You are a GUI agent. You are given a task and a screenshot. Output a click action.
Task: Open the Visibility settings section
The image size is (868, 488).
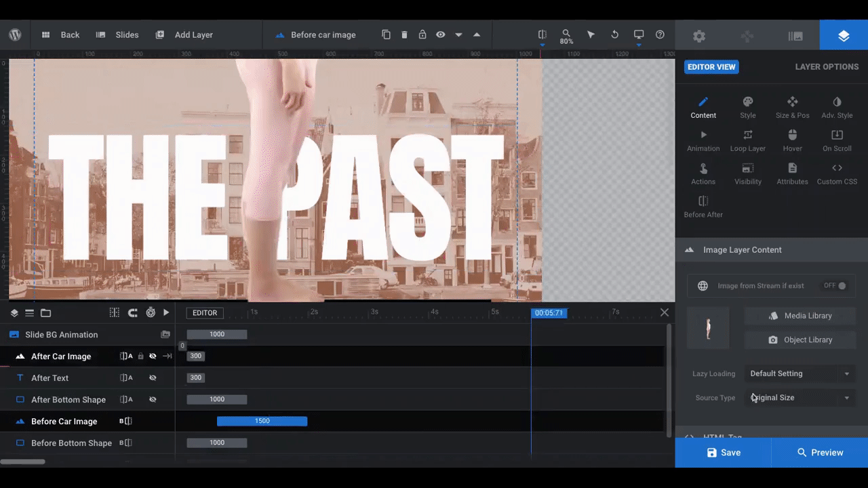tap(748, 174)
